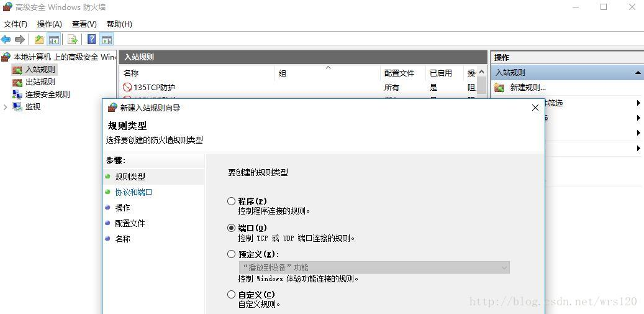Select 监视 in the console tree
The image size is (644, 314).
[33, 107]
